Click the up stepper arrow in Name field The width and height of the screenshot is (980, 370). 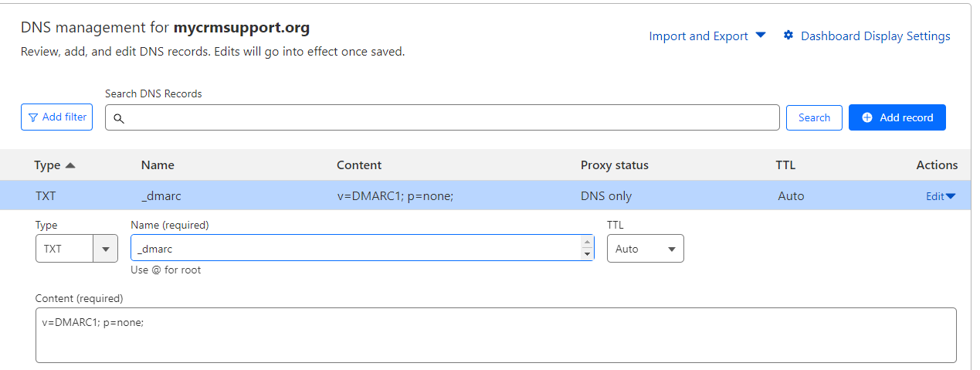tap(587, 243)
